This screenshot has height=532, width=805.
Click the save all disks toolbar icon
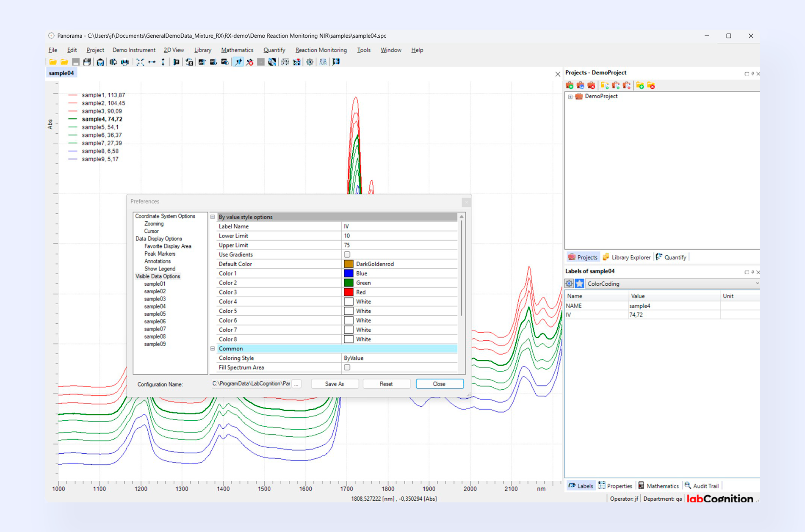coord(87,62)
